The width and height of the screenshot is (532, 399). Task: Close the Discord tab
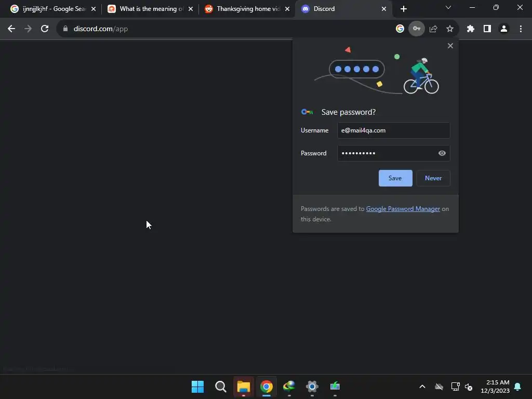click(x=384, y=9)
